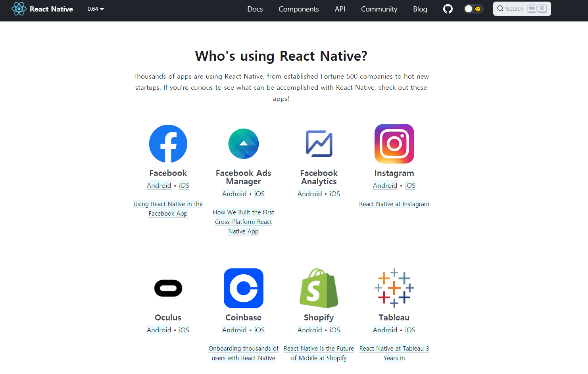Open 'How We Built the First Cross-Platform' article
Image resolution: width=588 pixels, height=374 pixels.
click(244, 222)
